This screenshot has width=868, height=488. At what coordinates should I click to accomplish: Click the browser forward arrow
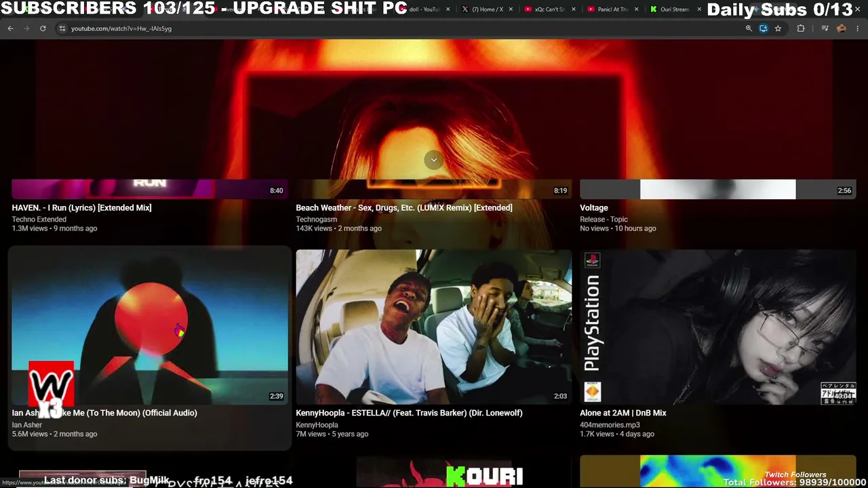[26, 28]
